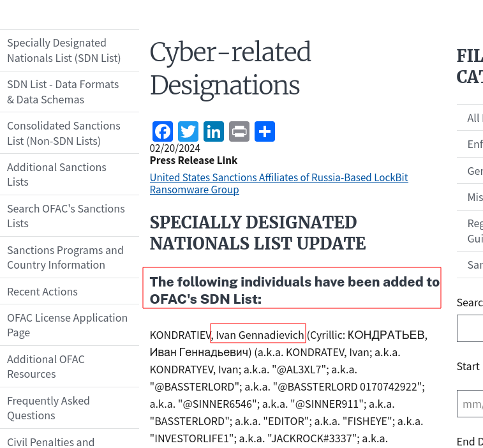Navigate to Recent Actions

tap(42, 292)
